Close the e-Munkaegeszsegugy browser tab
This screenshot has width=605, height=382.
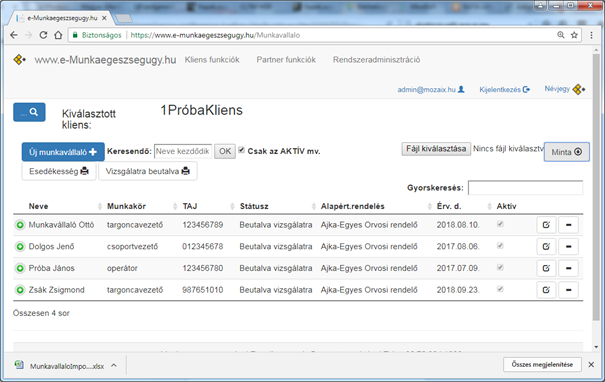(x=104, y=18)
